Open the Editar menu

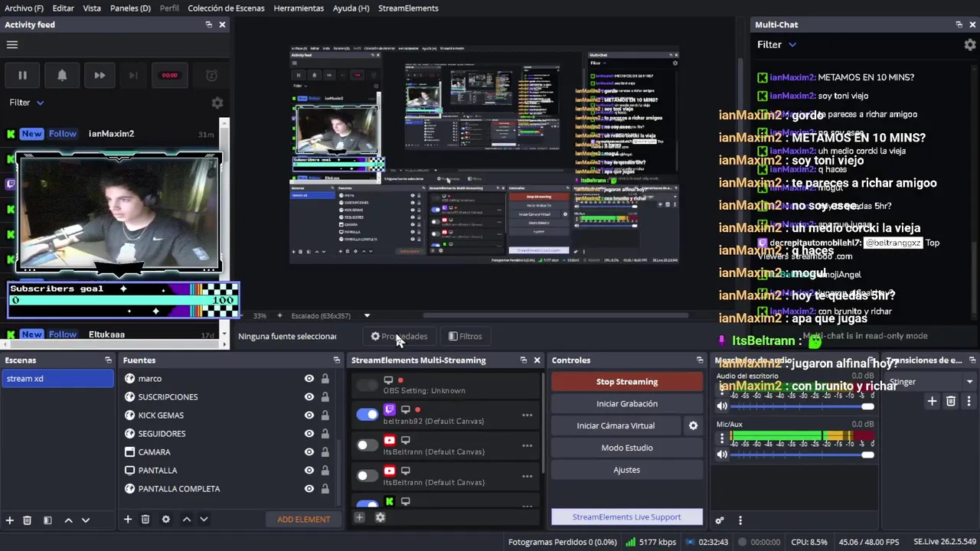[x=63, y=8]
